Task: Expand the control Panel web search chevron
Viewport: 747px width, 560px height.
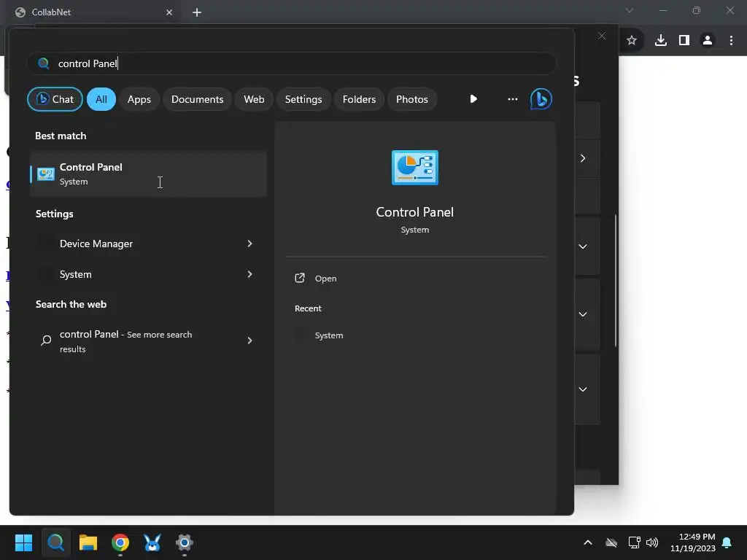Action: pyautogui.click(x=249, y=340)
